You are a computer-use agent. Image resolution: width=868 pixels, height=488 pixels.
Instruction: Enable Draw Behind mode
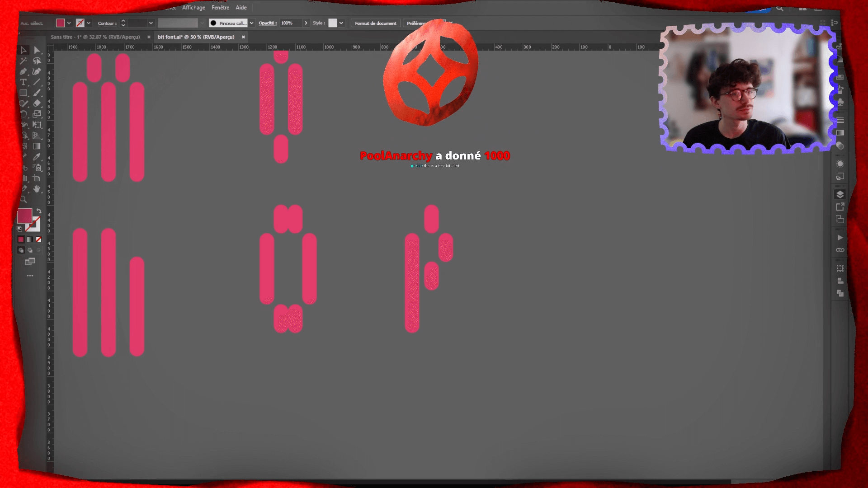click(x=30, y=250)
